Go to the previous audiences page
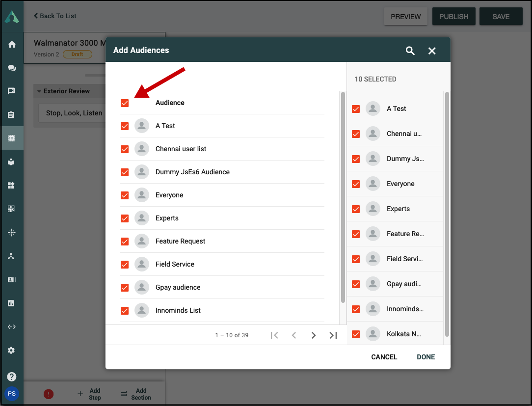This screenshot has height=406, width=532. click(294, 335)
